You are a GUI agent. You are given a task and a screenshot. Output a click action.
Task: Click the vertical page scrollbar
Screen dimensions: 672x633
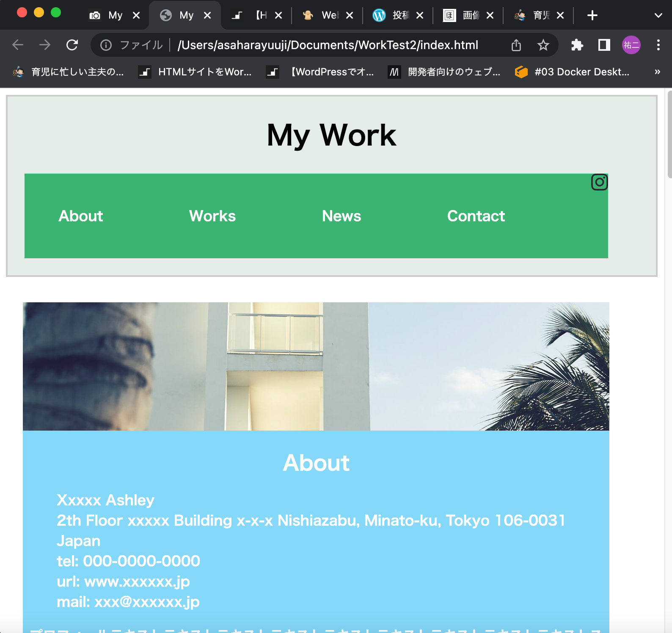668,135
